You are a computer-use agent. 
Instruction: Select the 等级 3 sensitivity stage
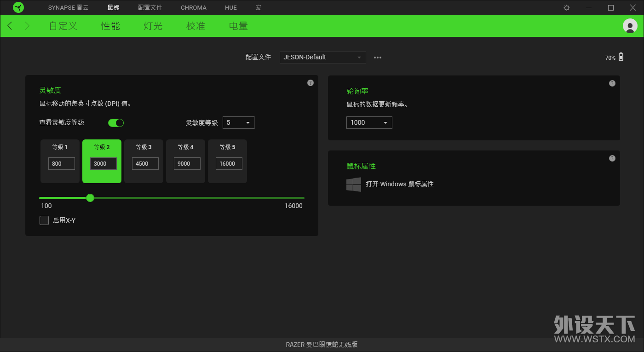coord(144,161)
